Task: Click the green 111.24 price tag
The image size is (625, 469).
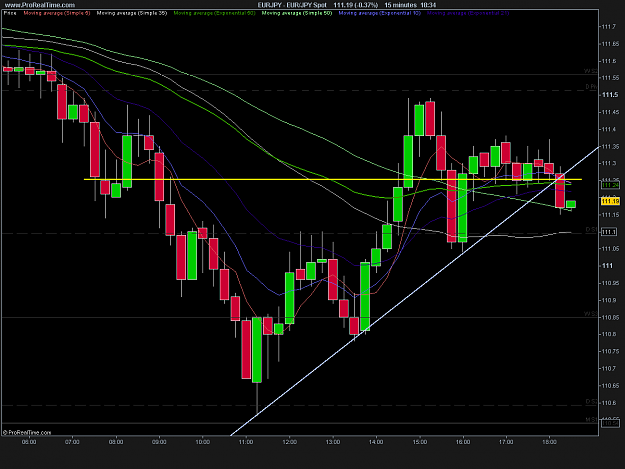Action: (x=610, y=185)
